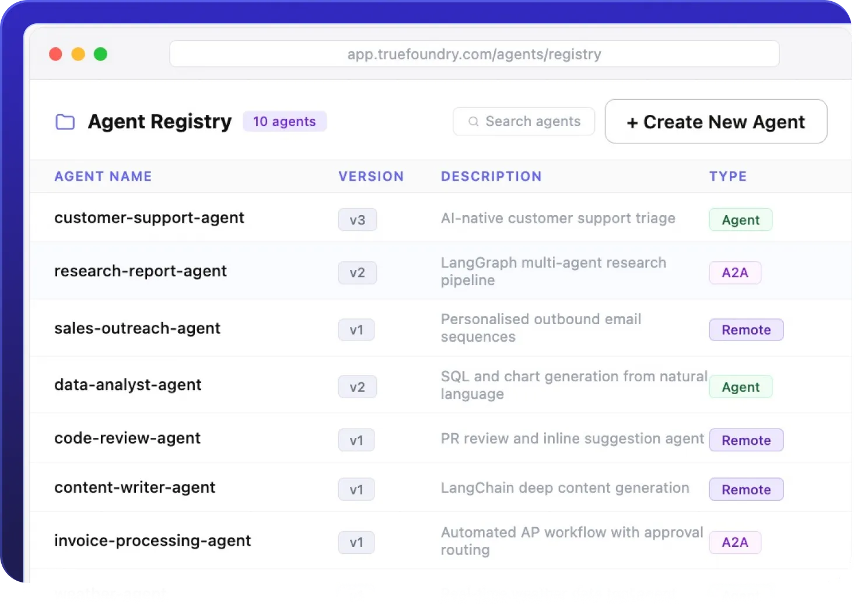The image size is (868, 604).
Task: Click v3 badge of customer-support-agent
Action: 358,220
